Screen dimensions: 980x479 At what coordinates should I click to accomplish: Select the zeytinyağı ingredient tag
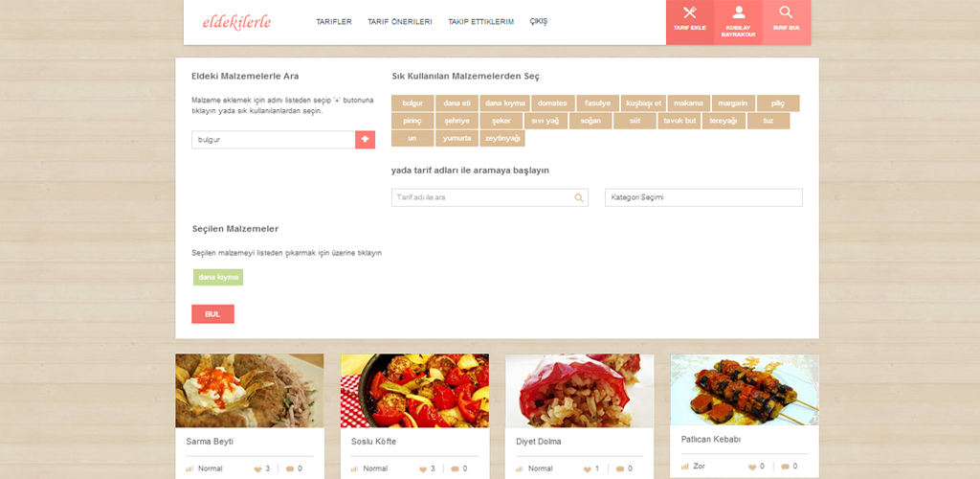[x=502, y=138]
